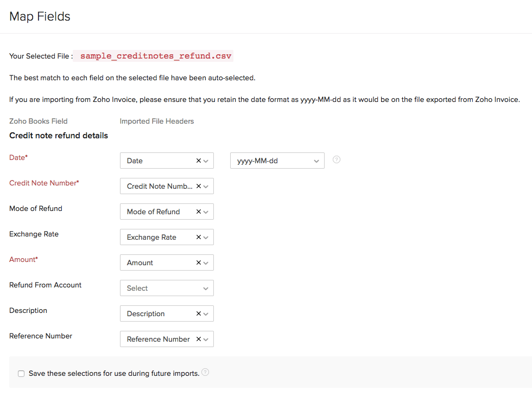Clear the Reference Number mapping
This screenshot has height=397, width=532.
(x=198, y=339)
